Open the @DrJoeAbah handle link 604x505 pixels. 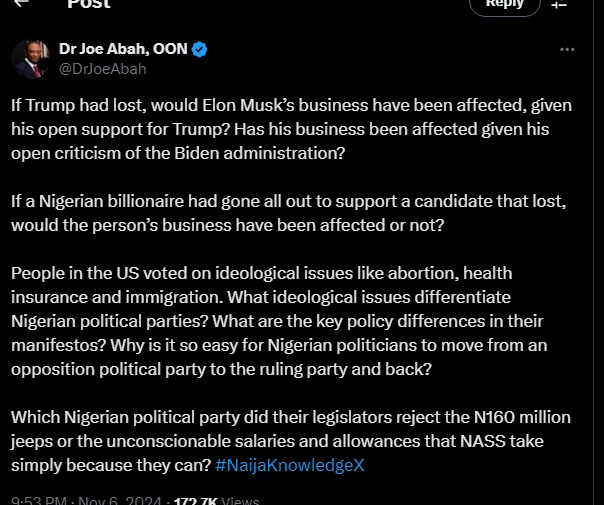point(102,68)
